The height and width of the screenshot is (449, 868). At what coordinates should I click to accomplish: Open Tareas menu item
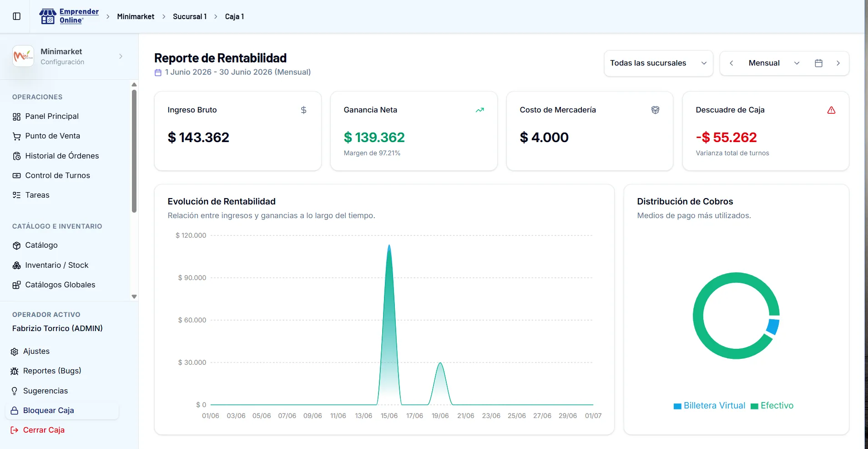37,195
